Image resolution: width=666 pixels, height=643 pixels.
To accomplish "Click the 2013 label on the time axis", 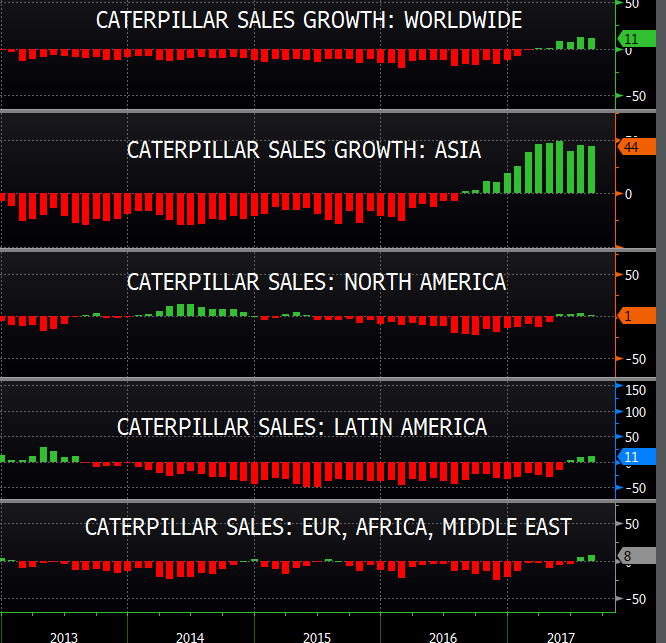I will coord(64,637).
